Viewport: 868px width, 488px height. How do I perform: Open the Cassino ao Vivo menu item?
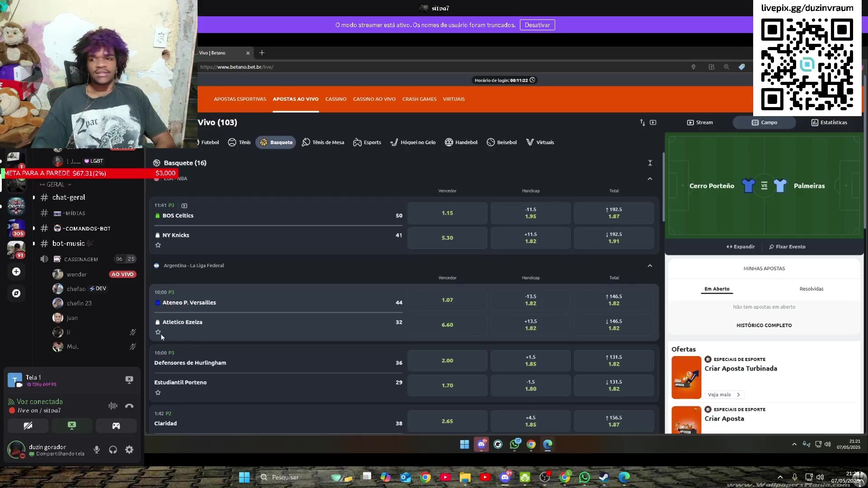(x=374, y=99)
